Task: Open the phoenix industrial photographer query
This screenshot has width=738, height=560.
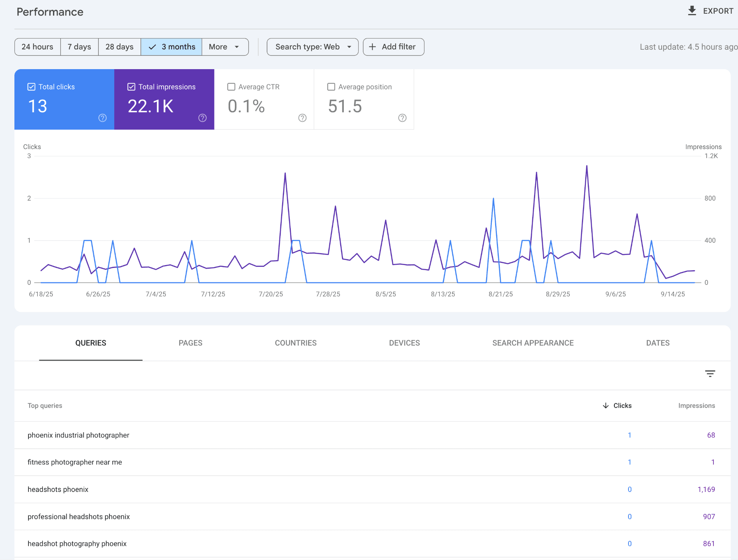Action: [78, 435]
